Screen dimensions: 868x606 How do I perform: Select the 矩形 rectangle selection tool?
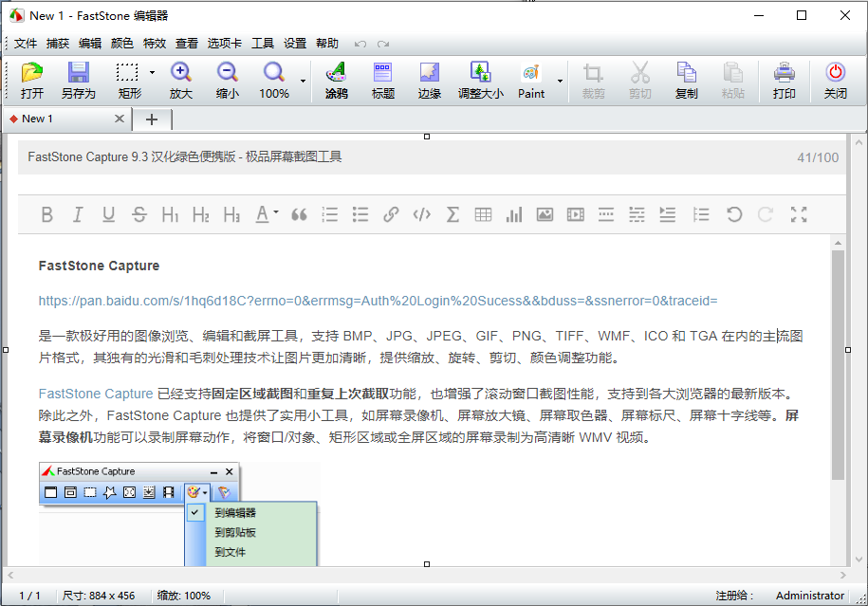127,81
